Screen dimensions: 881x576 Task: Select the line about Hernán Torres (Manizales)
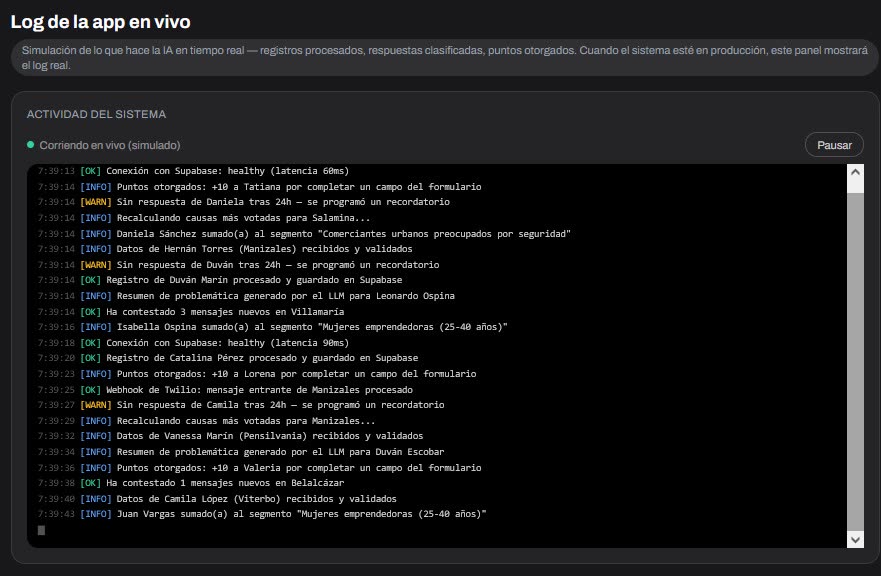pyautogui.click(x=225, y=248)
